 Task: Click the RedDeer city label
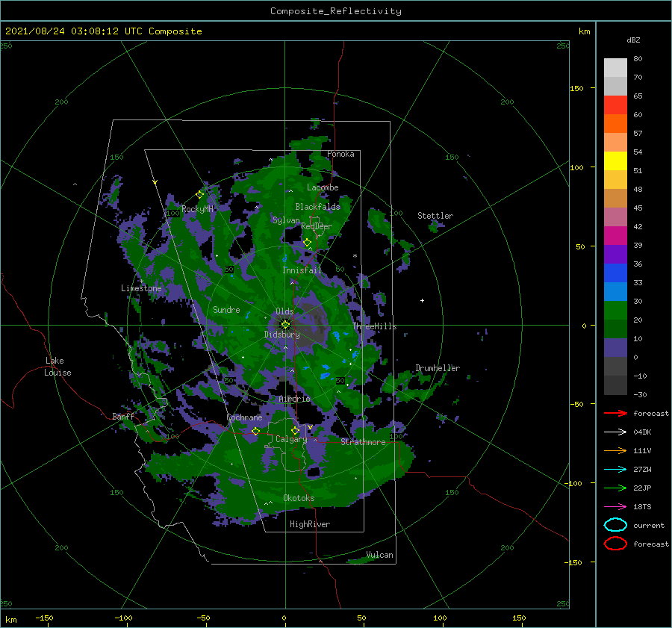[x=317, y=226]
